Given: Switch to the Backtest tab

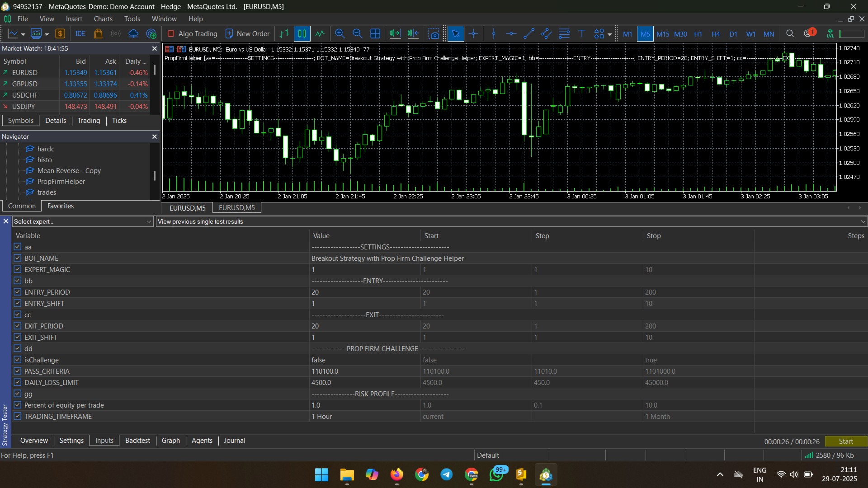Looking at the screenshot, I should 137,441.
